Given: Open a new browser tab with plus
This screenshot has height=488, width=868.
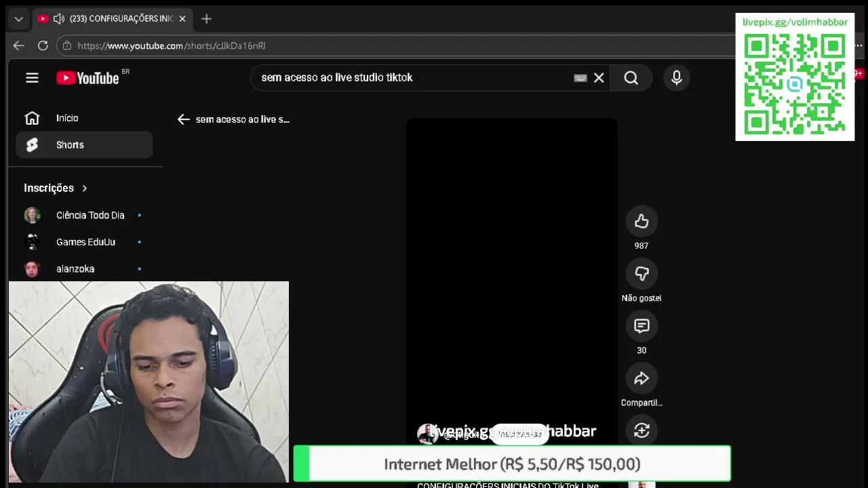Looking at the screenshot, I should (207, 19).
